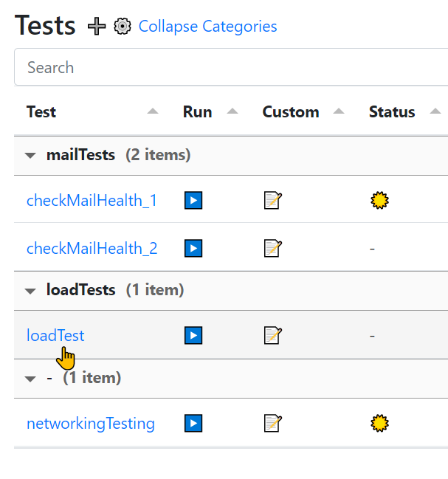Run the checkMailHealth_1 test
The width and height of the screenshot is (448, 479).
[193, 200]
